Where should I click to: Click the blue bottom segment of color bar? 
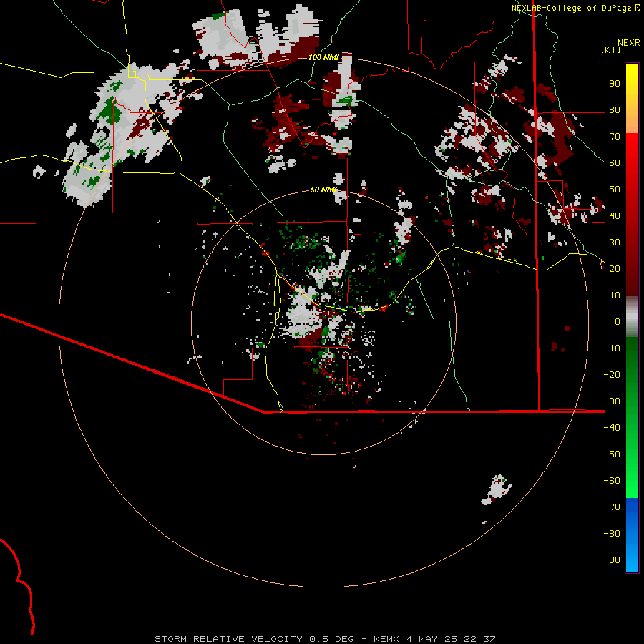[632, 535]
